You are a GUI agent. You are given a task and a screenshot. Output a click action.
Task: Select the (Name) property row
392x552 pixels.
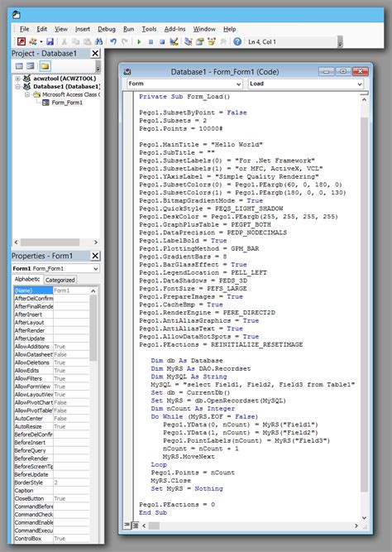(52, 290)
